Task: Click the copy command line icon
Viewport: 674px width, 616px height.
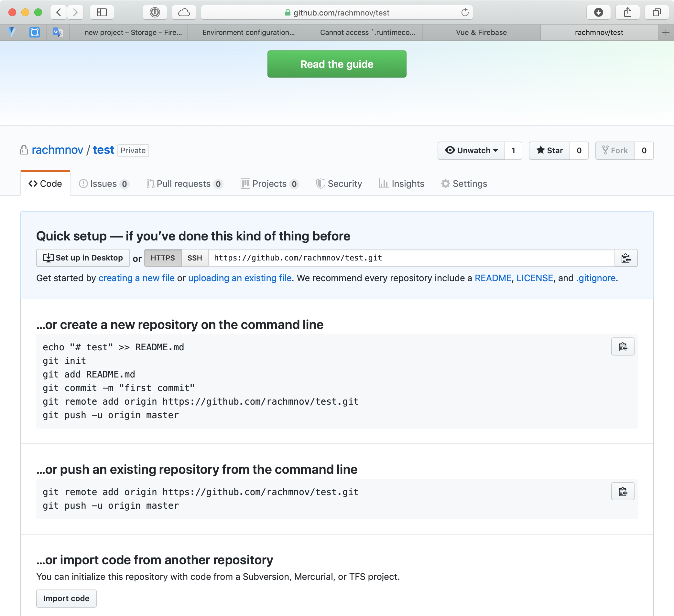Action: 622,347
